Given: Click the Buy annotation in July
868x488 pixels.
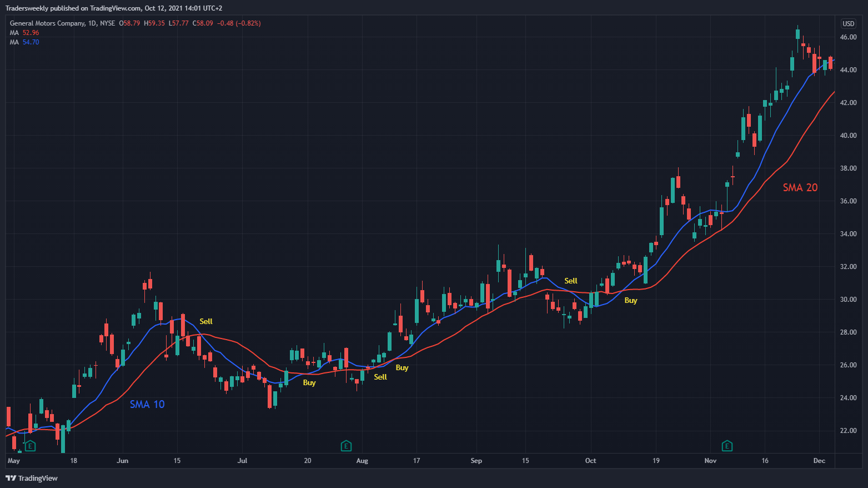Looking at the screenshot, I should (x=309, y=382).
